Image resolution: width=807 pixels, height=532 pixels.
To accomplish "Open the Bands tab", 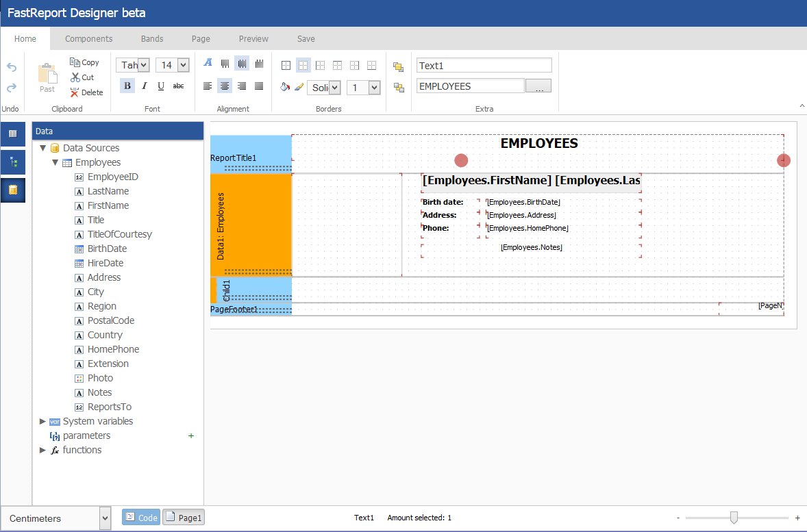I will [152, 38].
